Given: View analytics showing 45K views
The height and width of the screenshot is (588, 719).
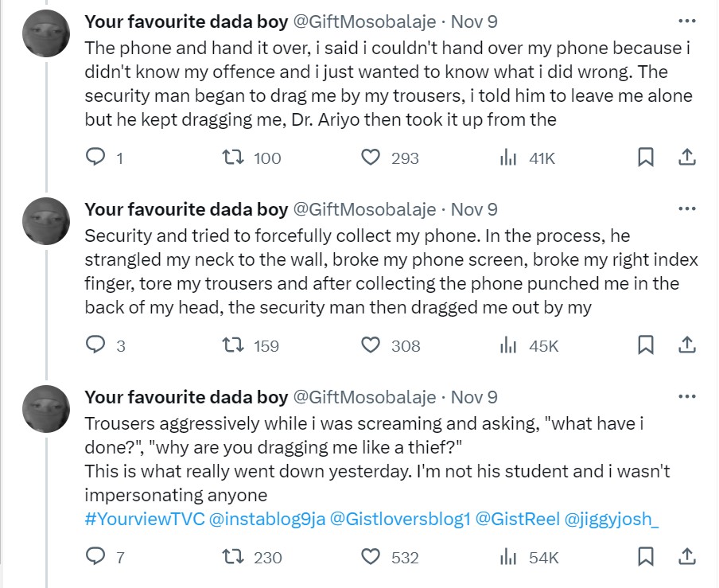Looking at the screenshot, I should click(x=530, y=345).
